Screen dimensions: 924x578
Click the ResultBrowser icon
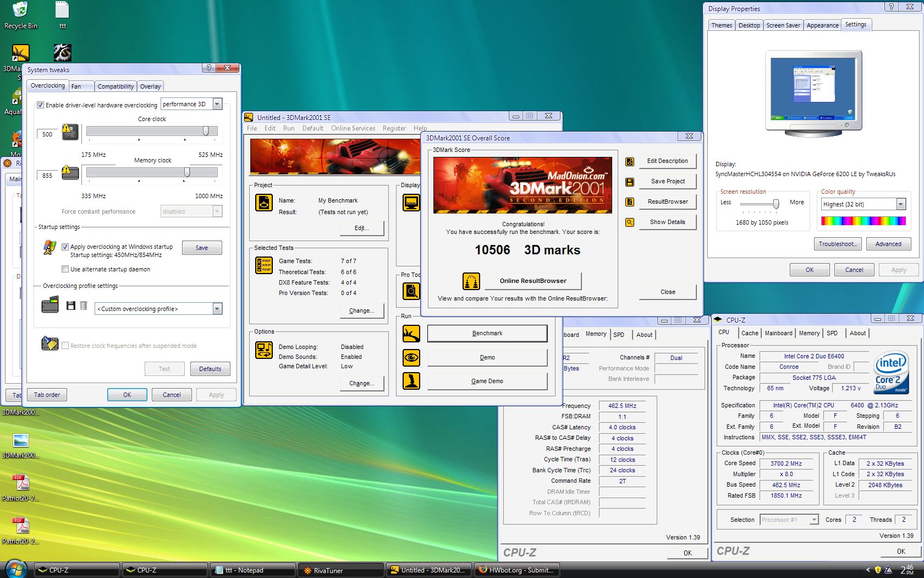(630, 202)
